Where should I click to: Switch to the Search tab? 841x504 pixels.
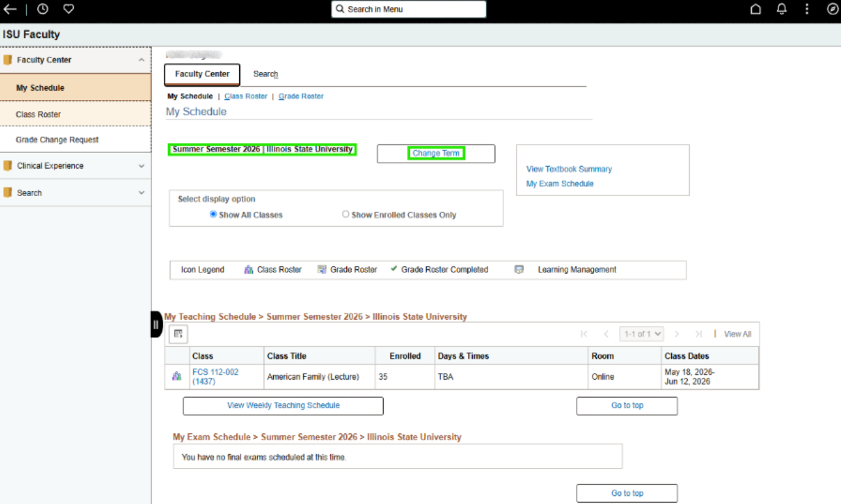coord(266,74)
